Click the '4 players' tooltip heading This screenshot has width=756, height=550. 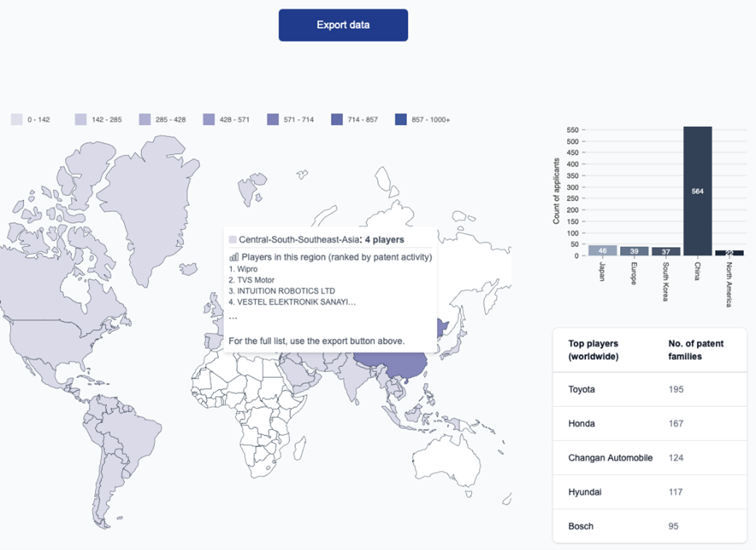[385, 240]
